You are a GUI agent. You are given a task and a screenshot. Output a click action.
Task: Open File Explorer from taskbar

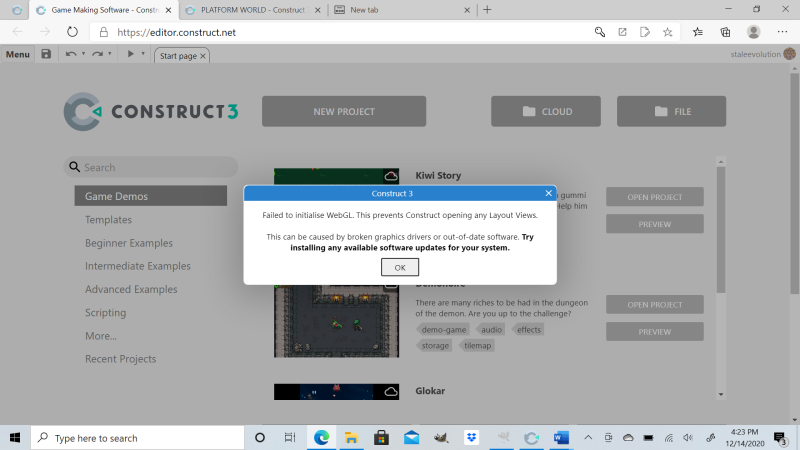pos(351,438)
